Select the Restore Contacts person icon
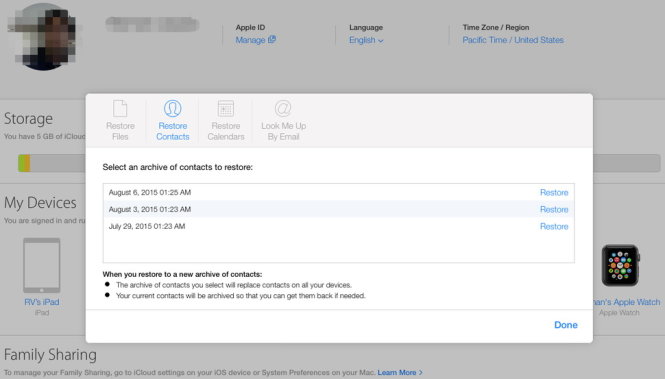This screenshot has height=379, width=665. pos(173,109)
